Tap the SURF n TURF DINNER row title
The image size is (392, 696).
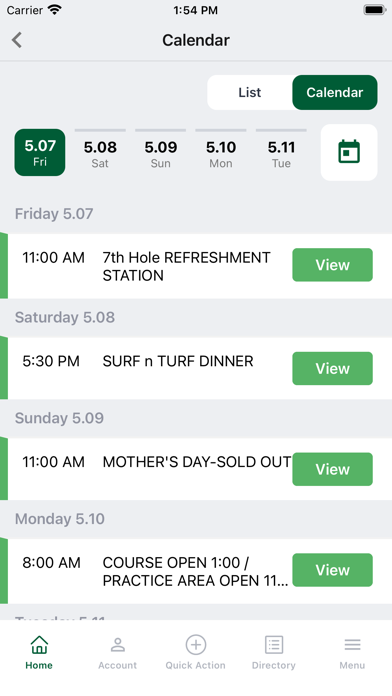pyautogui.click(x=178, y=361)
